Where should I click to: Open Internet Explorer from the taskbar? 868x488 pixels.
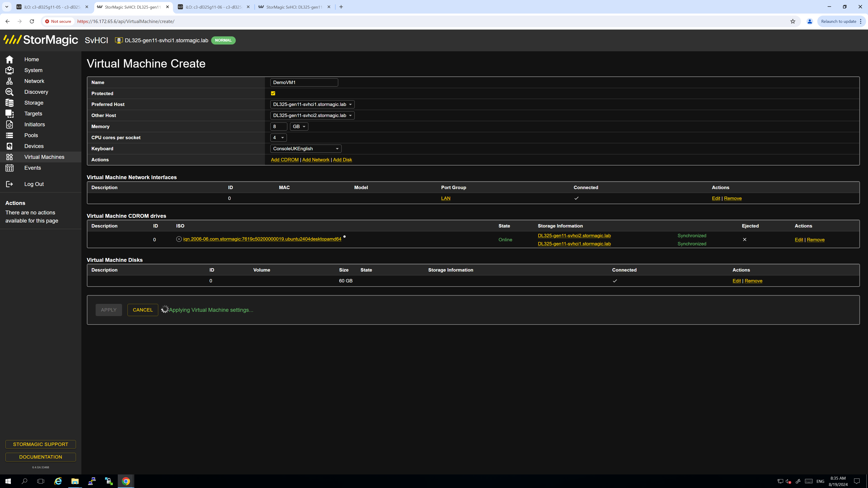pos(58,481)
